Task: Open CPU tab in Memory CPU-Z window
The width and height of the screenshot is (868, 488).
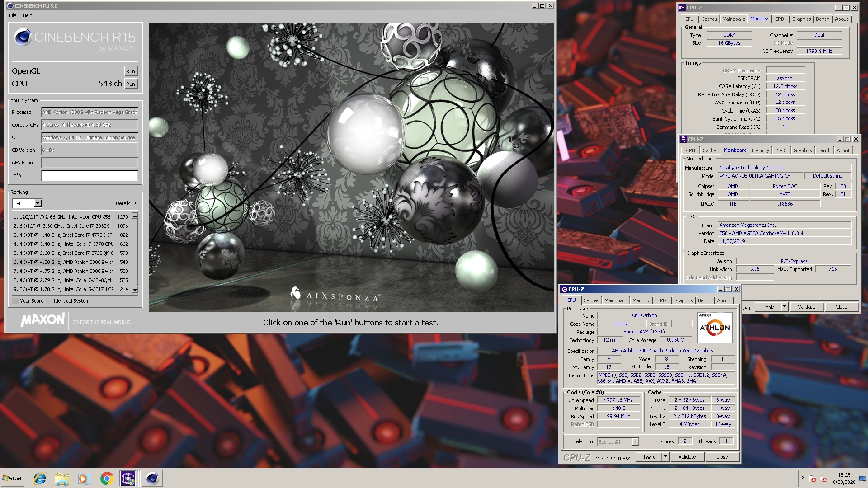Action: click(689, 19)
